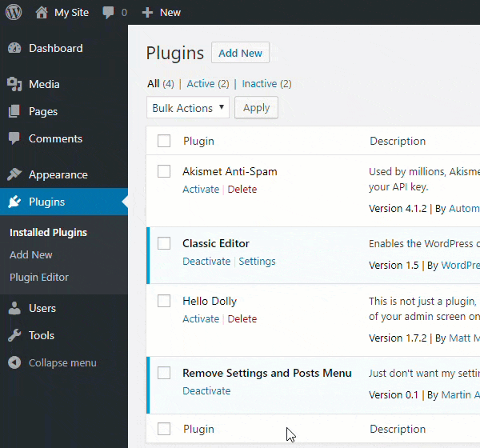
Task: Filter by Active (2) plugins
Action: click(x=208, y=83)
